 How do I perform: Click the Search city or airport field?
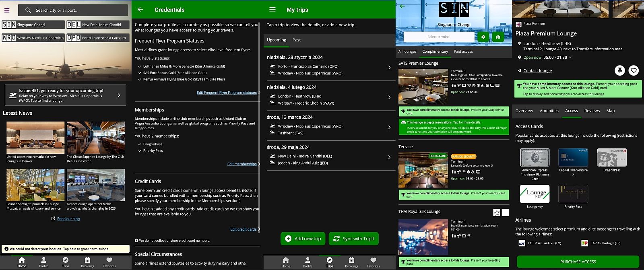pyautogui.click(x=74, y=10)
